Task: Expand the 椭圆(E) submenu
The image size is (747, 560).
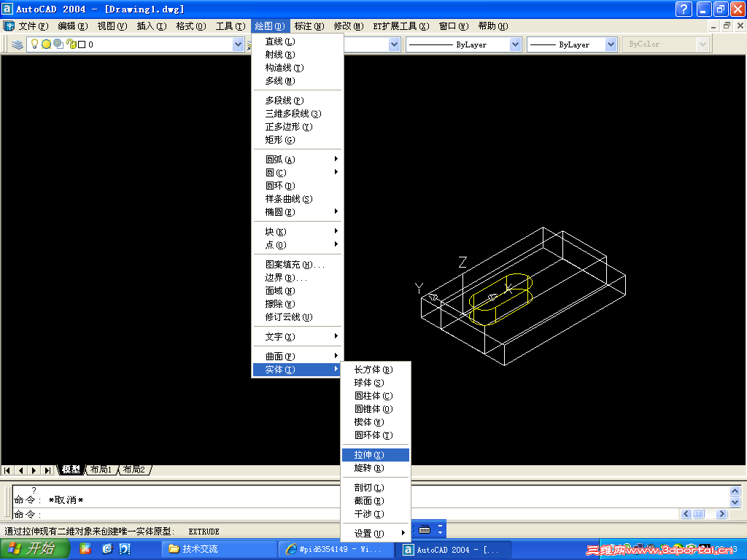Action: click(298, 212)
